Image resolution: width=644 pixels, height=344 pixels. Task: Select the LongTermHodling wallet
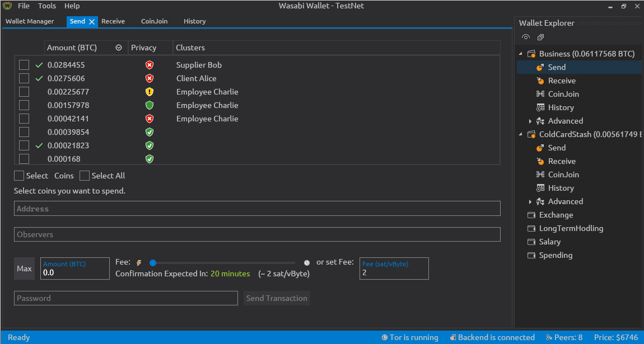point(566,228)
